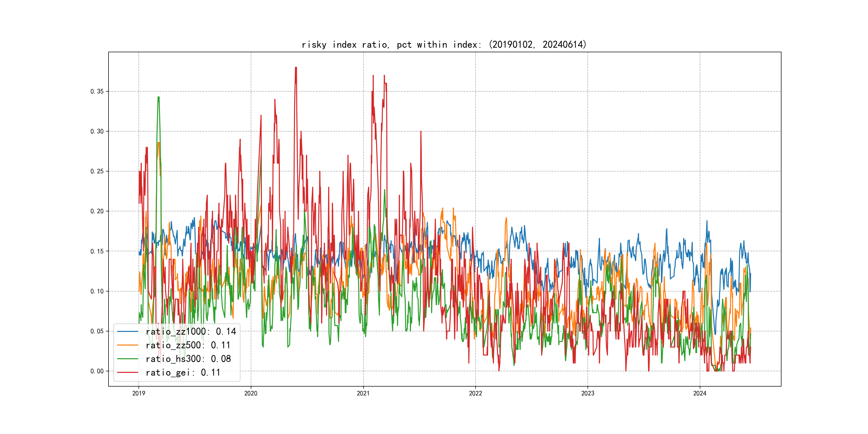The image size is (868, 434).
Task: Select the 'ratio_zz500: 0.11' legend label
Action: point(188,345)
